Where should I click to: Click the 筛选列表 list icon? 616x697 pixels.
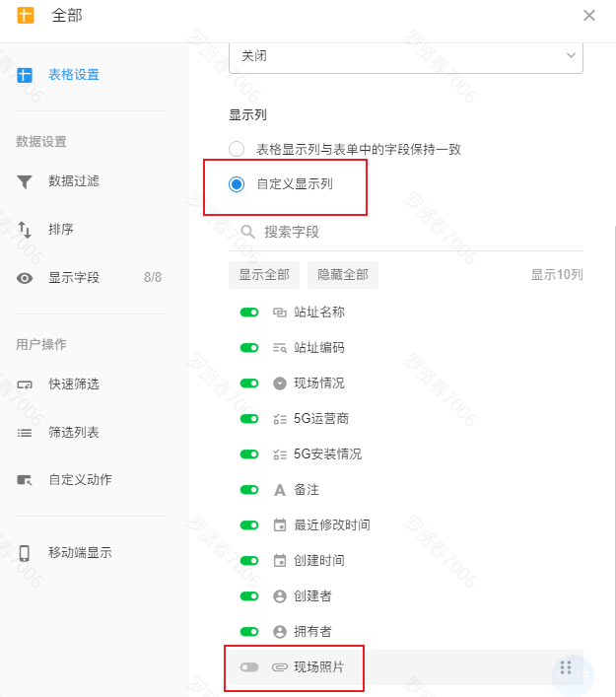coord(25,433)
